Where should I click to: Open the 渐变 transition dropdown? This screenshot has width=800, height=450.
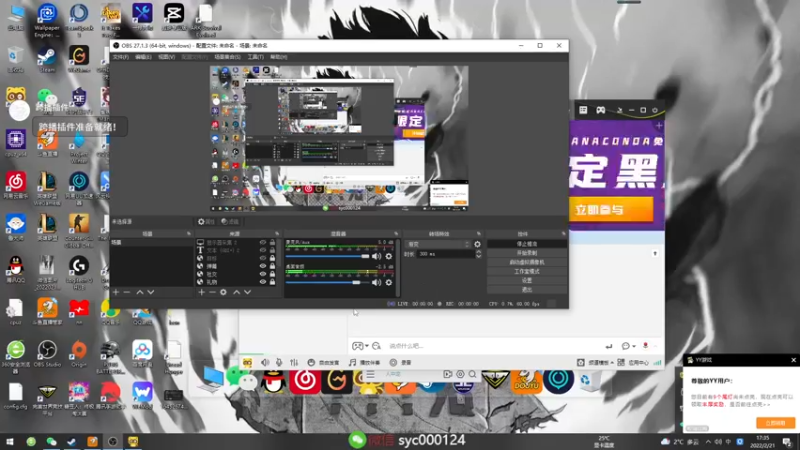[438, 244]
